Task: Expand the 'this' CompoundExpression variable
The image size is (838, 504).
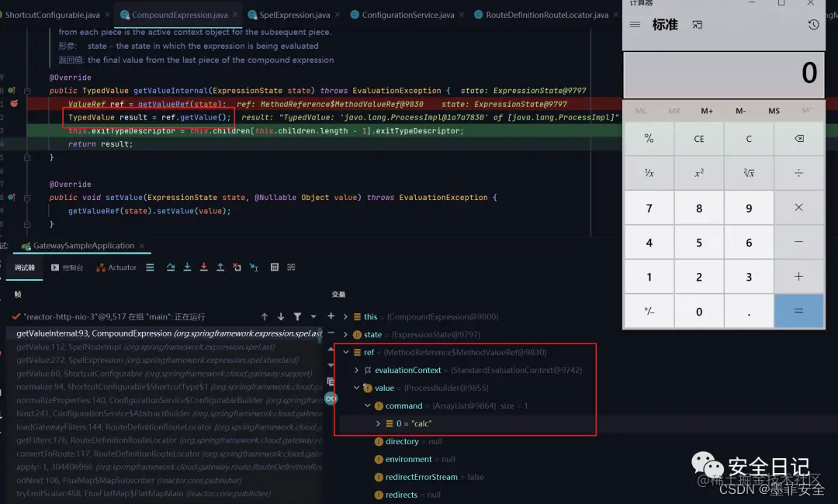Action: pyautogui.click(x=345, y=316)
